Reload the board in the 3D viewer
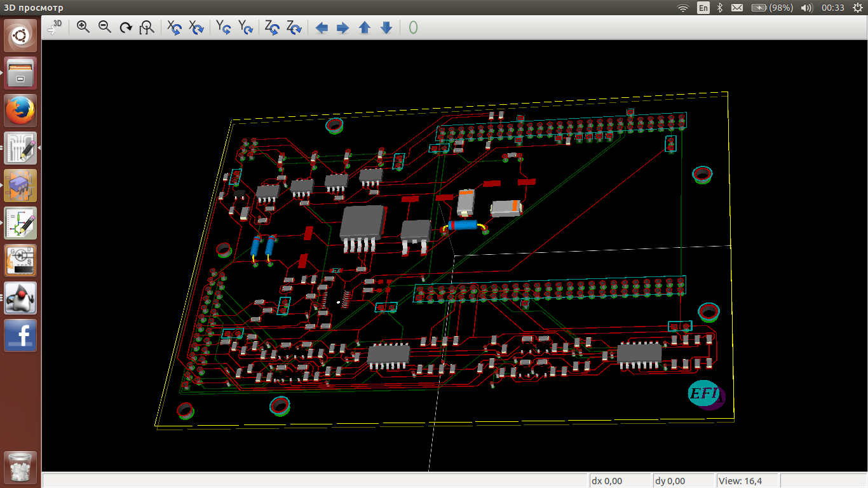The image size is (868, 488). point(55,27)
